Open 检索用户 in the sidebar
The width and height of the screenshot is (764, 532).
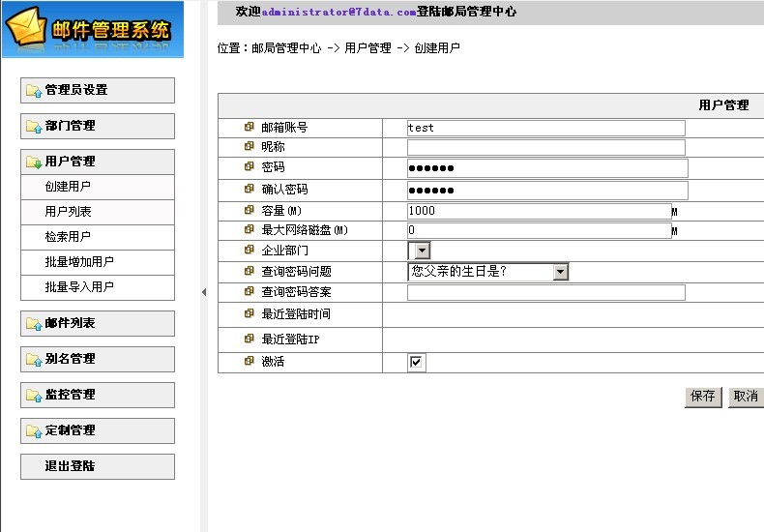point(98,237)
